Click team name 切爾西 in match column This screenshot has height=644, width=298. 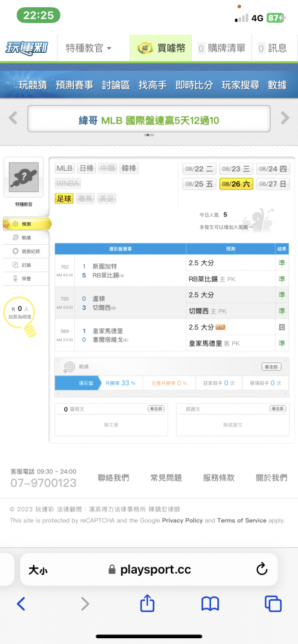pos(101,307)
